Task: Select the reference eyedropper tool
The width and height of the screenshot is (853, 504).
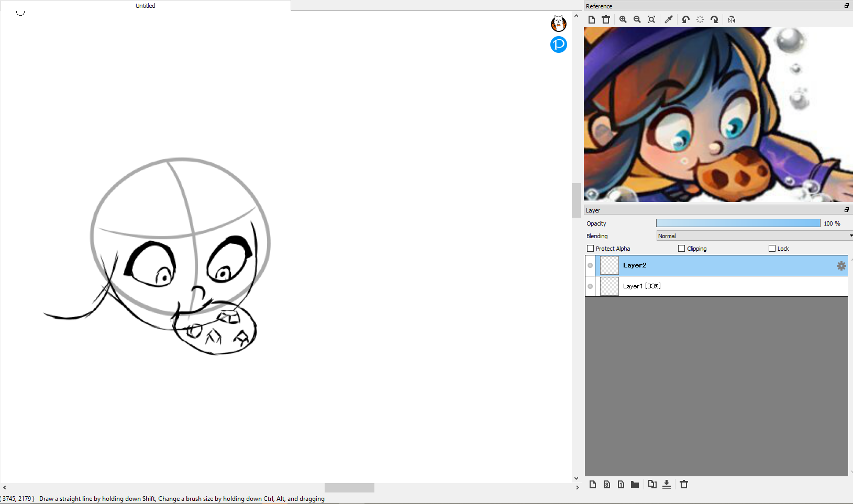Action: click(669, 19)
